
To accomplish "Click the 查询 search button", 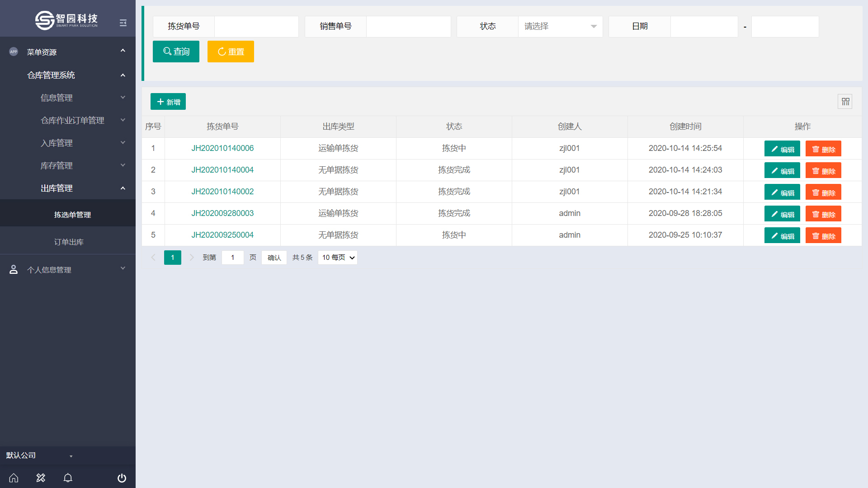I will (x=176, y=52).
